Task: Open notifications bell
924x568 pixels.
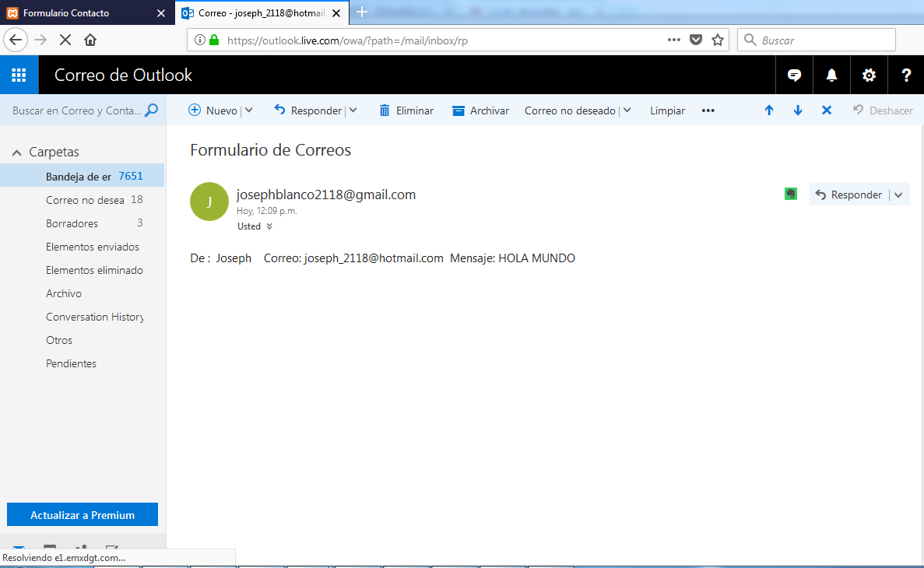Action: pos(831,75)
